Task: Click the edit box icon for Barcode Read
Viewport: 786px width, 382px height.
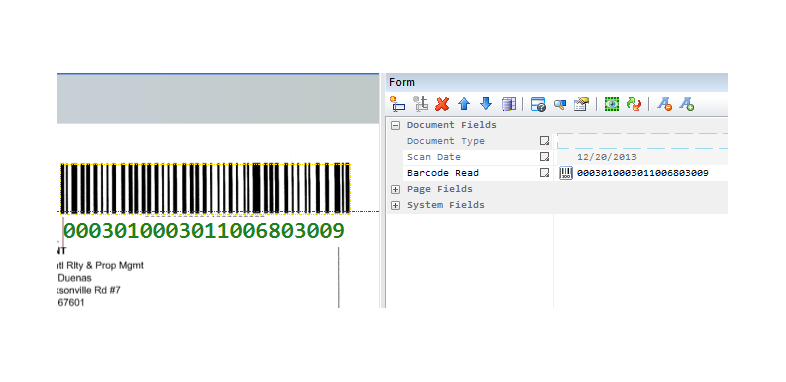Action: pyautogui.click(x=544, y=173)
